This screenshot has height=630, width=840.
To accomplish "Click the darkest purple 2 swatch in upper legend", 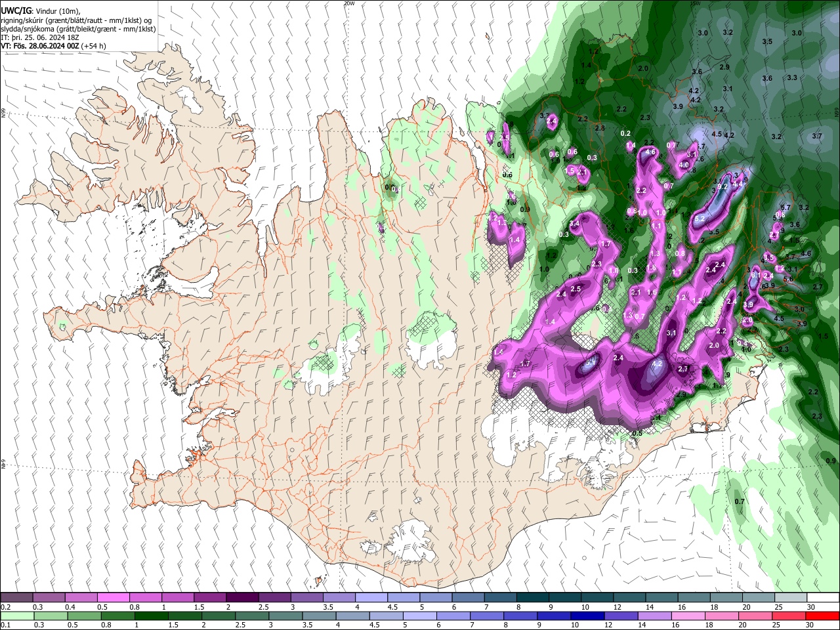I will coord(242,598).
